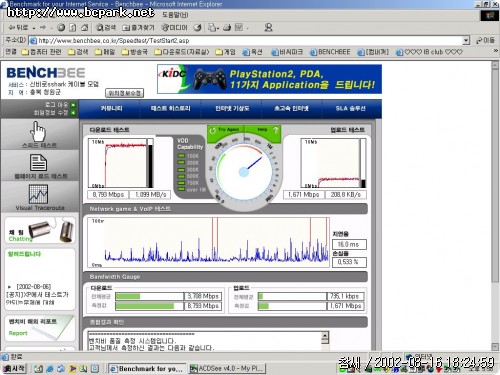The width and height of the screenshot is (500, 375).
Task: Open the 테스트 히스토리 nav tab
Action: [171, 108]
